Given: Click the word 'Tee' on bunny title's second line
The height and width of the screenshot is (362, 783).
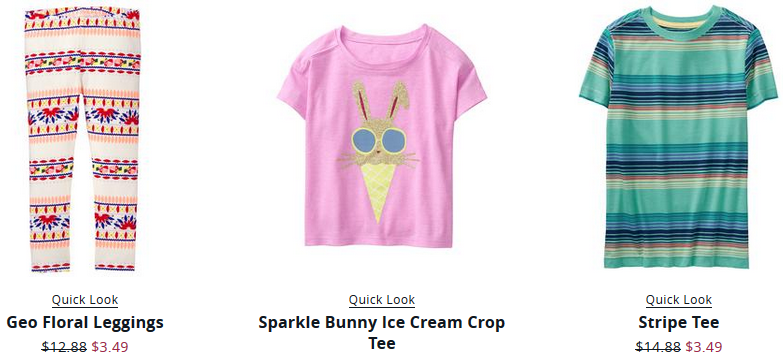Looking at the screenshot, I should tap(382, 343).
